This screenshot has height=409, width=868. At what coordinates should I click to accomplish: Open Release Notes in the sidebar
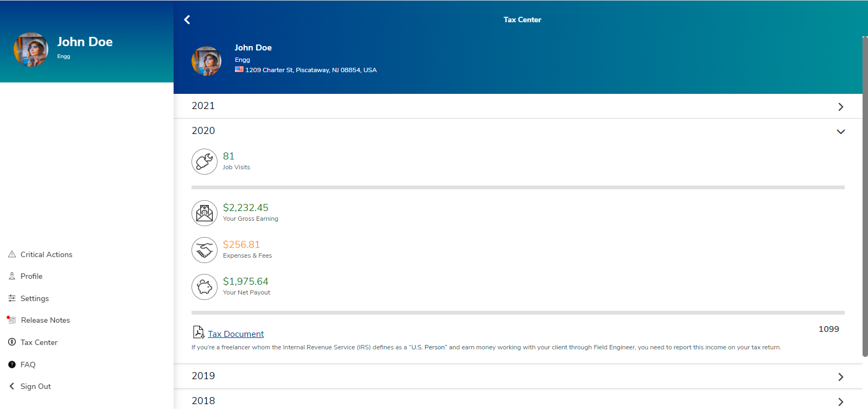pos(46,320)
